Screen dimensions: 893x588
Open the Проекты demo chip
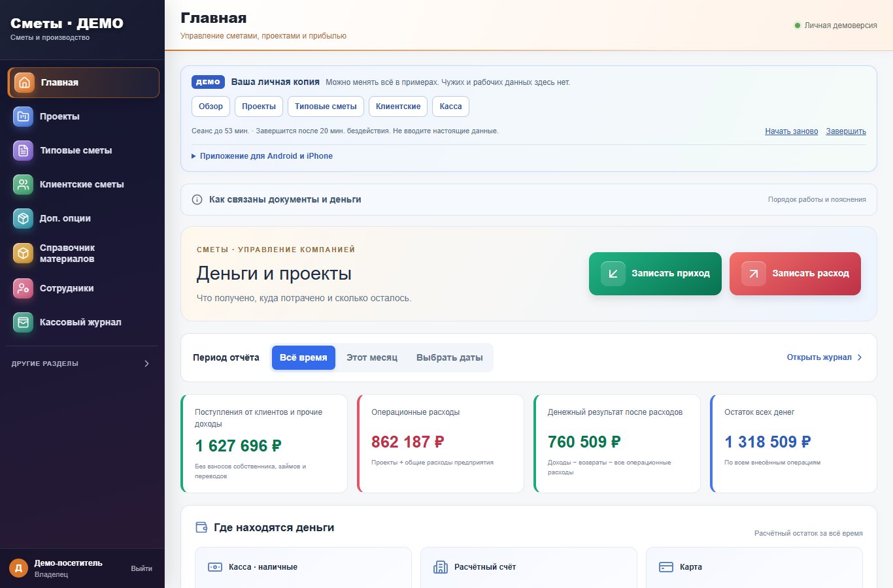pos(259,106)
